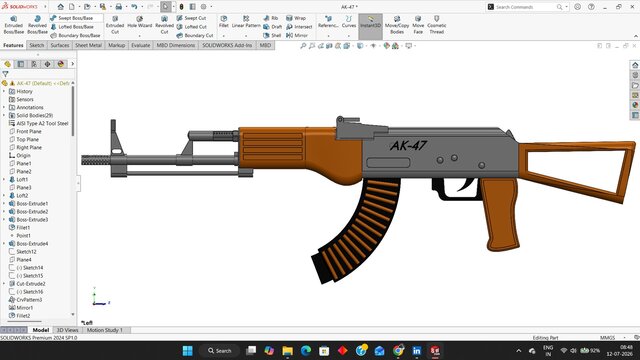Click the Undo icon
Image resolution: width=640 pixels, height=360 pixels.
point(134,7)
